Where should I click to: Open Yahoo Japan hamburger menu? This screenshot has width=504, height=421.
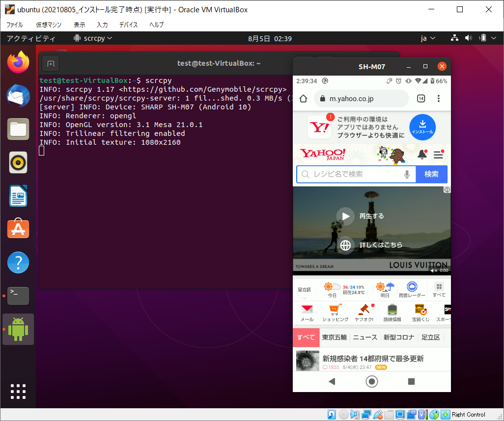[x=439, y=155]
